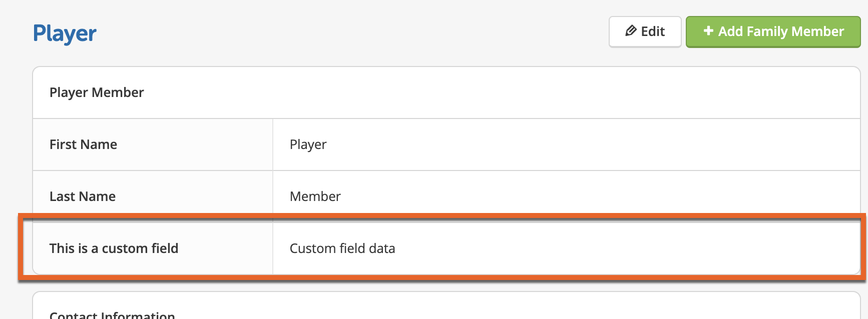Select the First Name field label
The width and height of the screenshot is (868, 319).
point(83,144)
